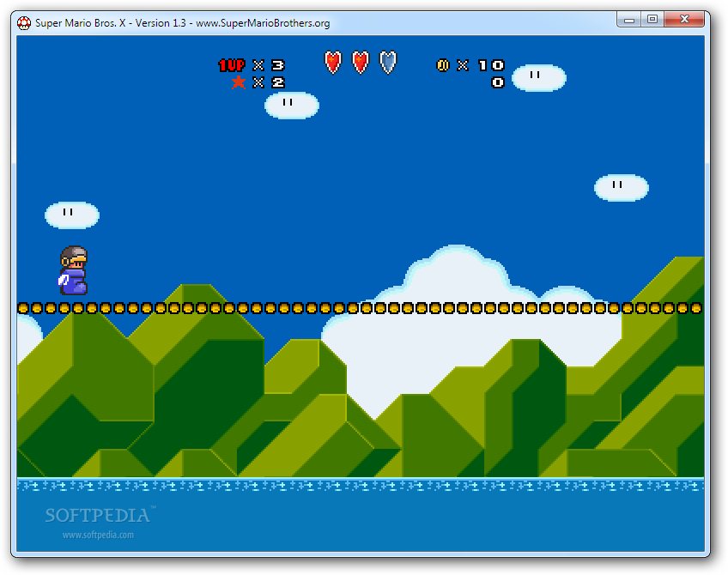Image resolution: width=728 pixels, height=575 pixels.
Task: Click the first red heart
Action: tap(333, 62)
